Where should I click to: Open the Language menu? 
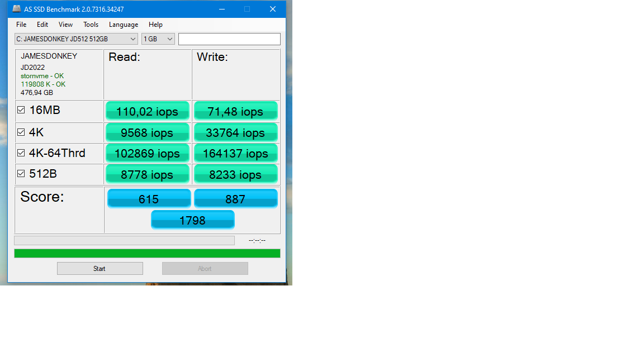(x=123, y=25)
